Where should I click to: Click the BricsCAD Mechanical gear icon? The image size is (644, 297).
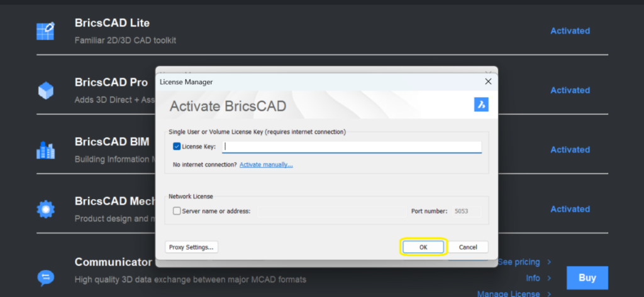[x=45, y=209]
